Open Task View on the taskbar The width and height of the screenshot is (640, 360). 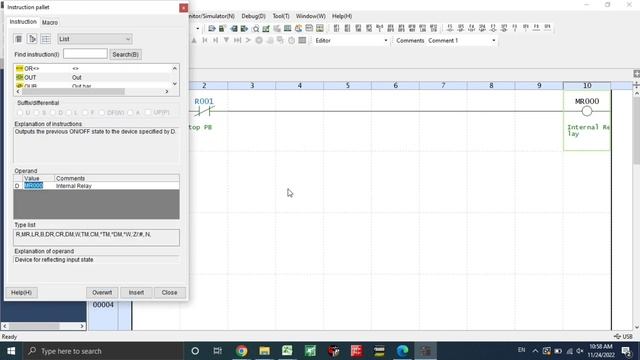(218, 351)
